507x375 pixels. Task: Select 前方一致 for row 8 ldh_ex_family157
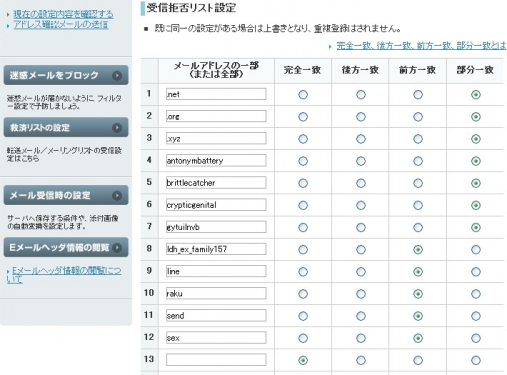(418, 250)
